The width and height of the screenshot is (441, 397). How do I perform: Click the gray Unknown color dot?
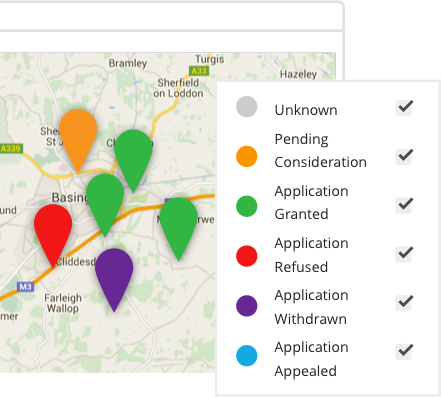247,107
